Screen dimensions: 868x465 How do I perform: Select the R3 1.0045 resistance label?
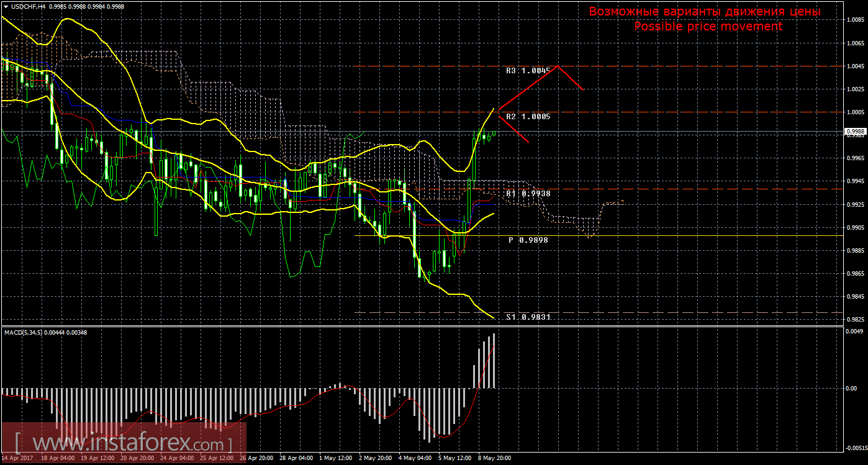coord(528,71)
